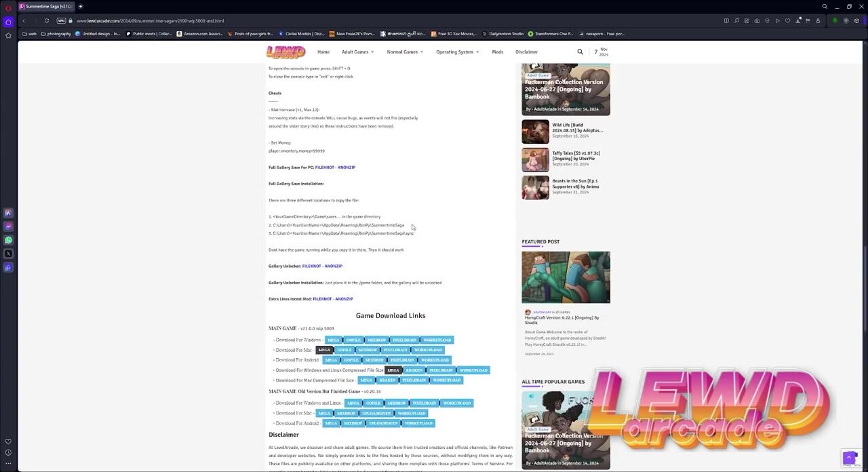This screenshot has width=868, height=472.
Task: Toggle the VPN badge in address bar
Action: [61, 21]
